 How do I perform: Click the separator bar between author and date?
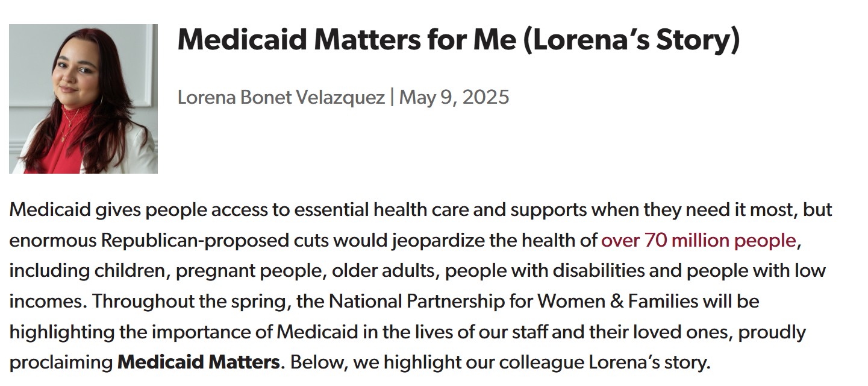tap(392, 97)
